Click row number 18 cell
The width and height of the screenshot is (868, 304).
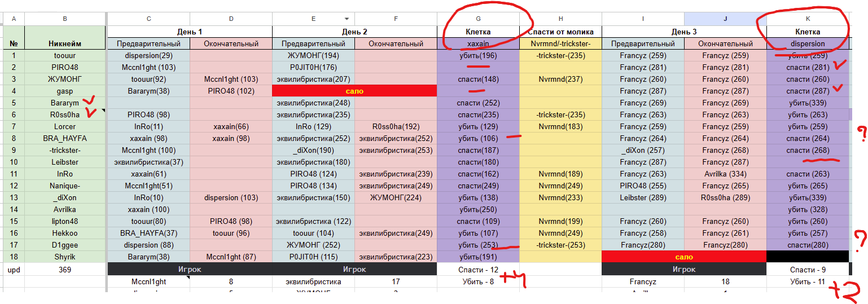click(14, 257)
